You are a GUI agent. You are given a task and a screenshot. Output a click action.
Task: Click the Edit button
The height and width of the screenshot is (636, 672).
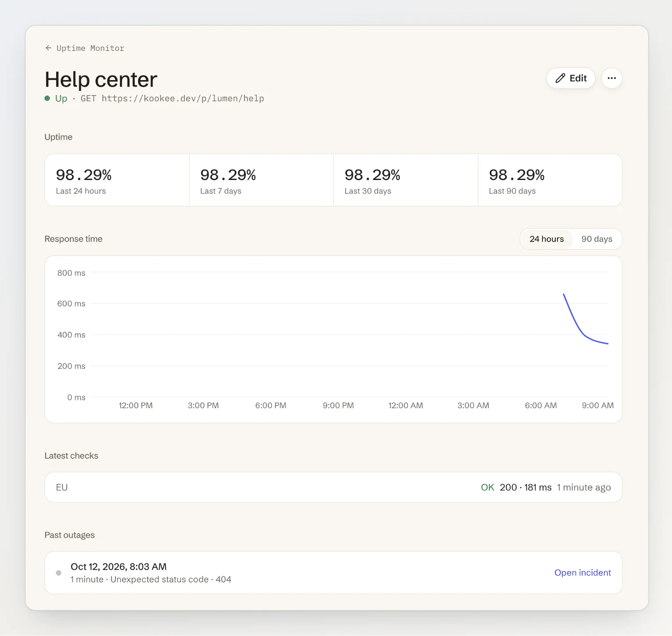click(571, 78)
